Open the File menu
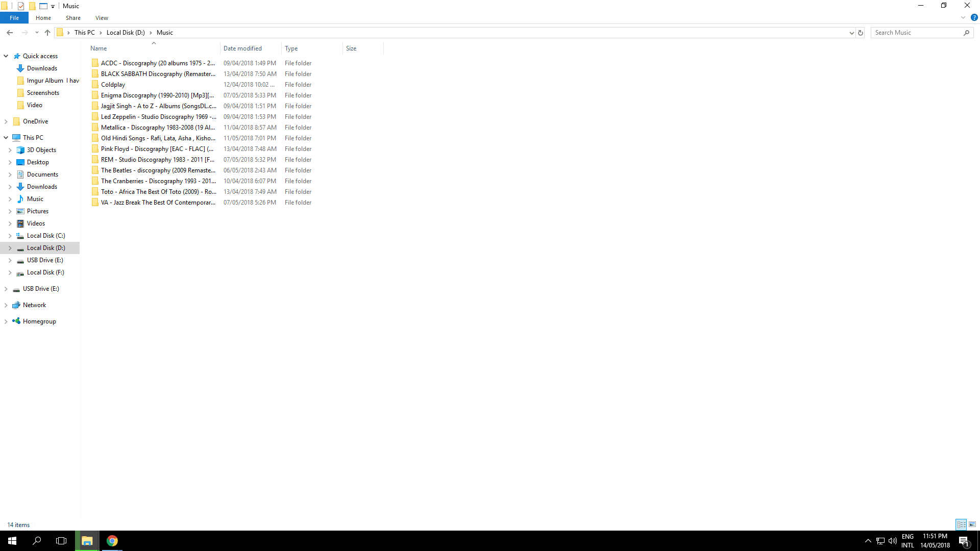Viewport: 980px width, 551px height. pyautogui.click(x=13, y=18)
